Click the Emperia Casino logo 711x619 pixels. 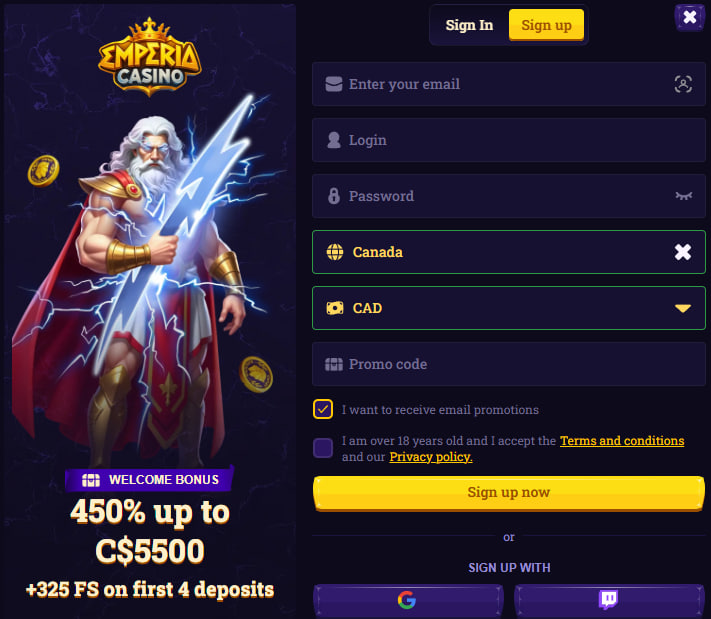click(150, 57)
